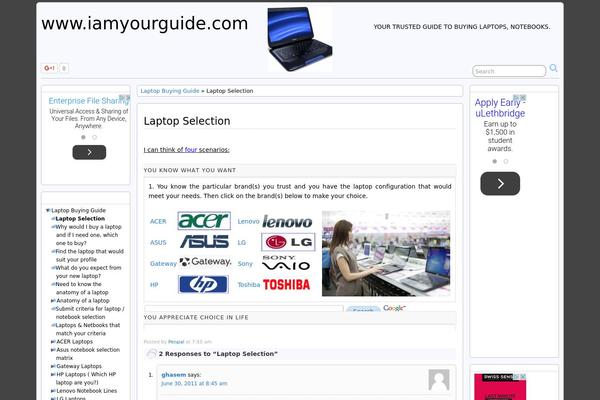Screen dimensions: 600x400
Task: Click the ASUS text link
Action: 158,242
